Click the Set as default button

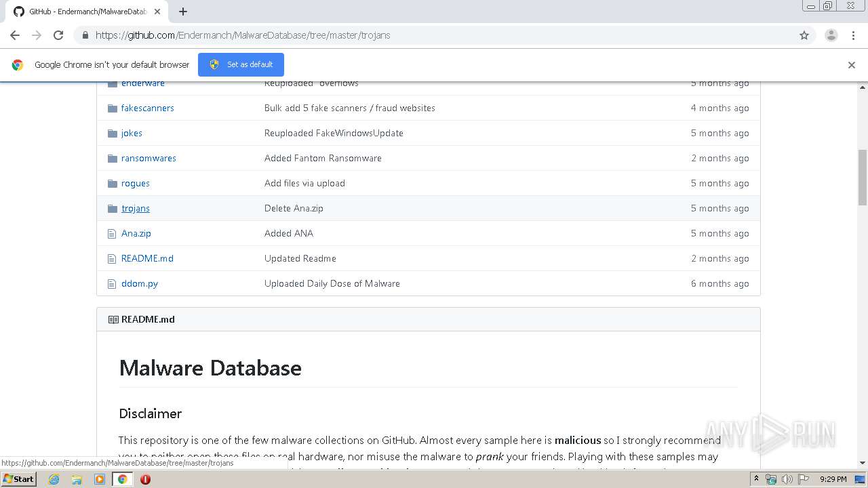241,64
